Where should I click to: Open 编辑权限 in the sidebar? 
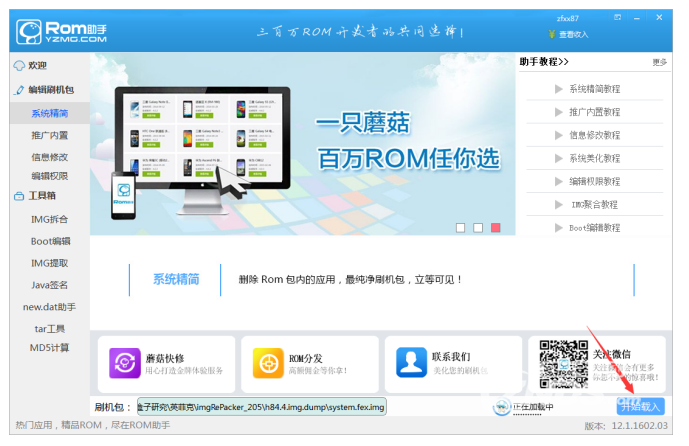coord(50,176)
